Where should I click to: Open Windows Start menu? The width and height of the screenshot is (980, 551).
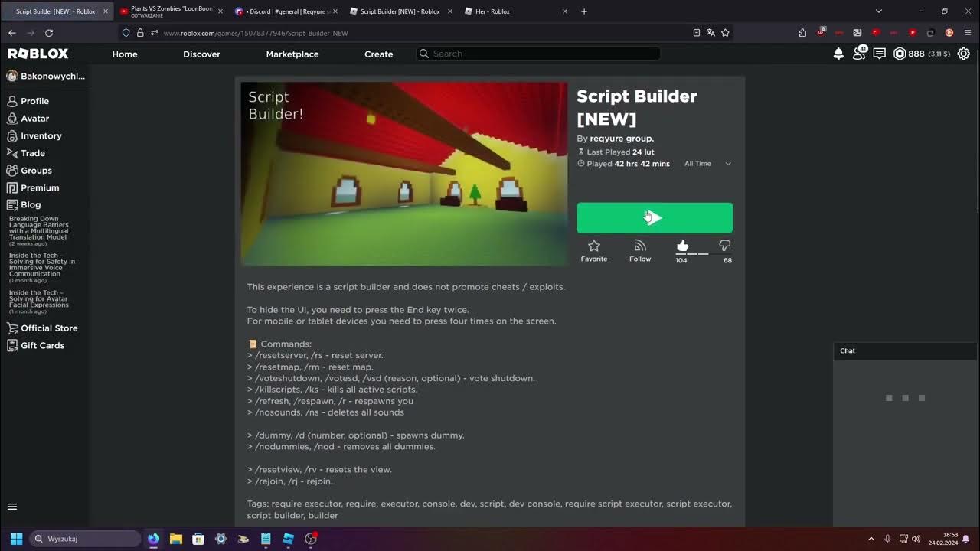point(16,539)
